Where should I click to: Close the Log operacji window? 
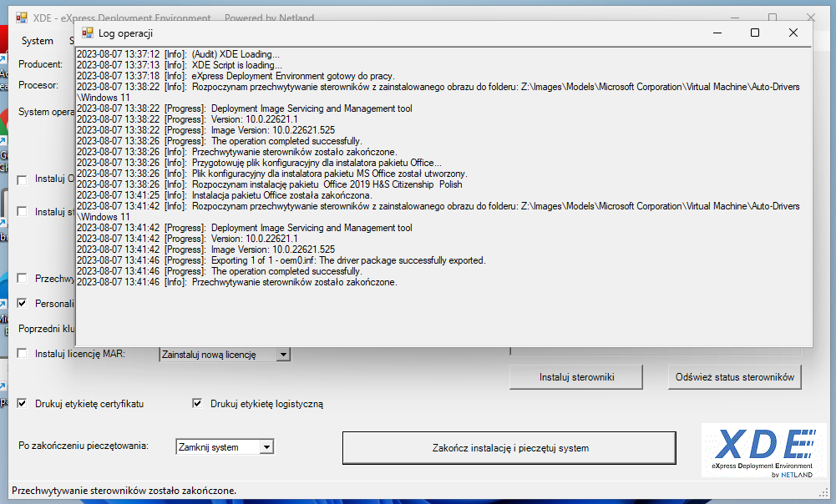793,33
